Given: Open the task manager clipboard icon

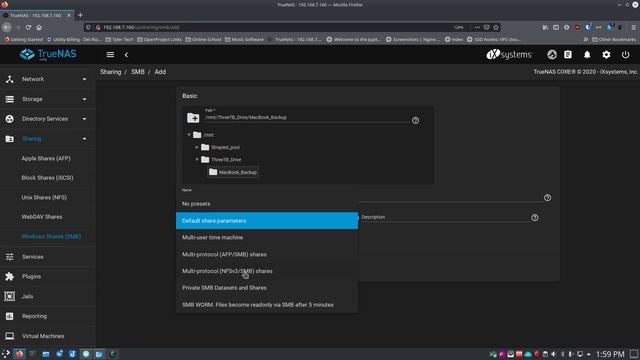Looking at the screenshot, I should (568, 54).
